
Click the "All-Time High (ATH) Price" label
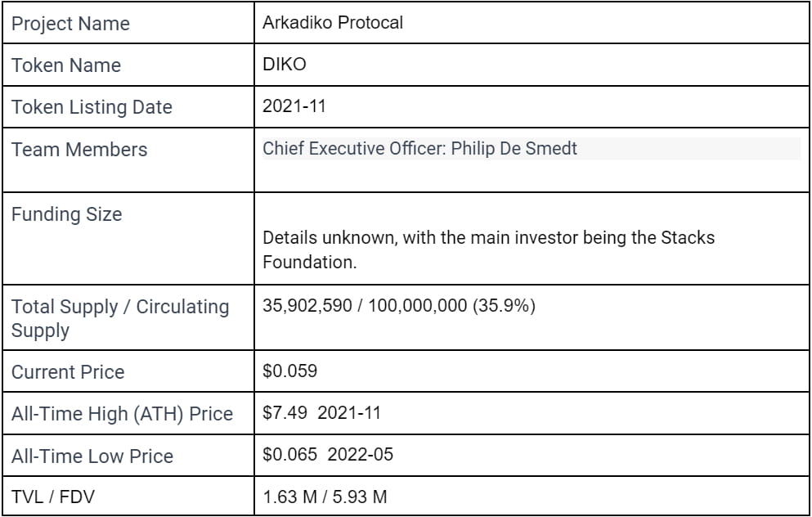click(122, 414)
